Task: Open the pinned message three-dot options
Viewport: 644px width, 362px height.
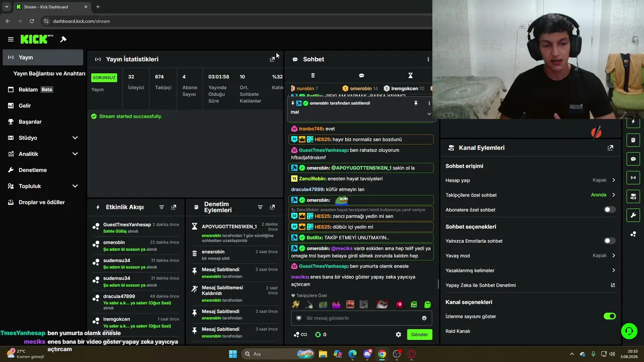Action: (x=429, y=103)
